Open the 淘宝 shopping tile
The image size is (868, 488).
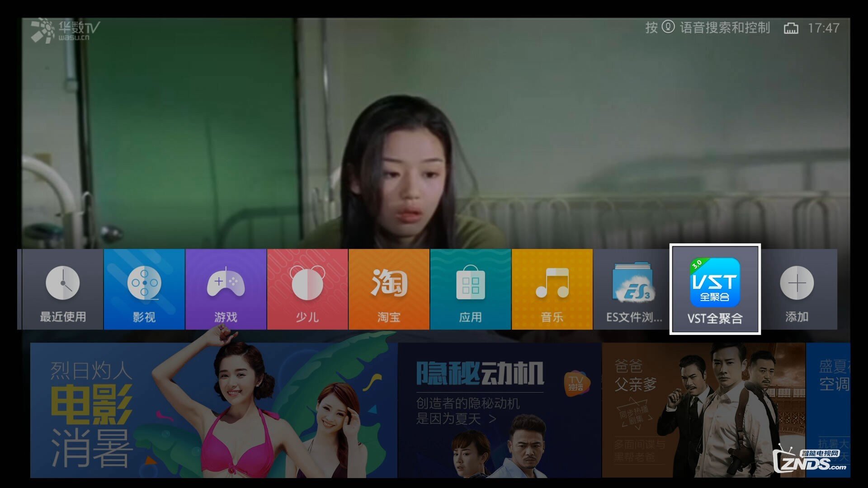389,289
